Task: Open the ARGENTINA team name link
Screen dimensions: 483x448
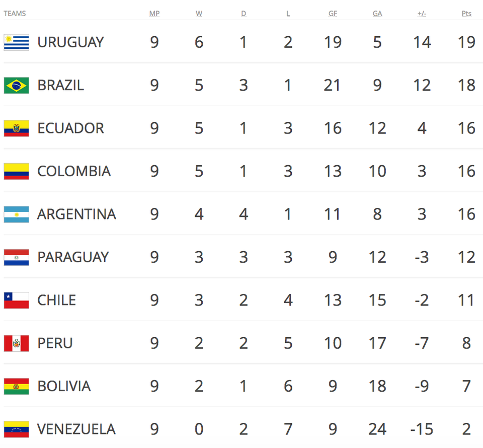Action: 76,214
